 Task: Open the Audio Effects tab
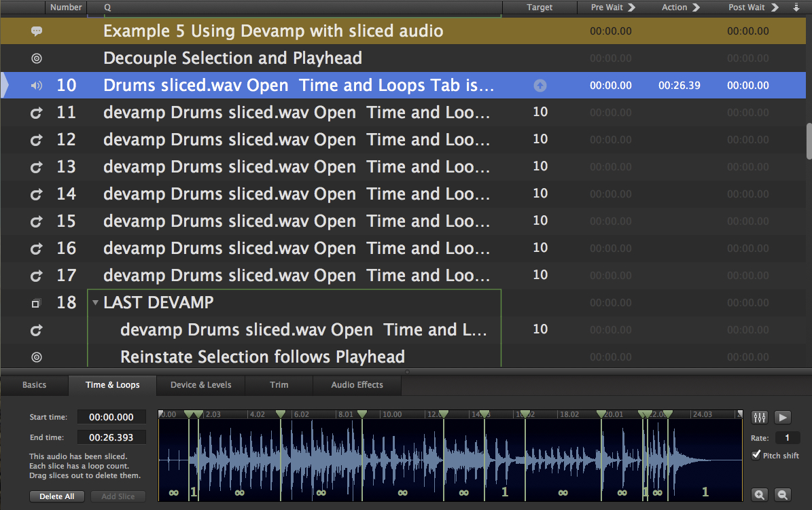(x=357, y=385)
